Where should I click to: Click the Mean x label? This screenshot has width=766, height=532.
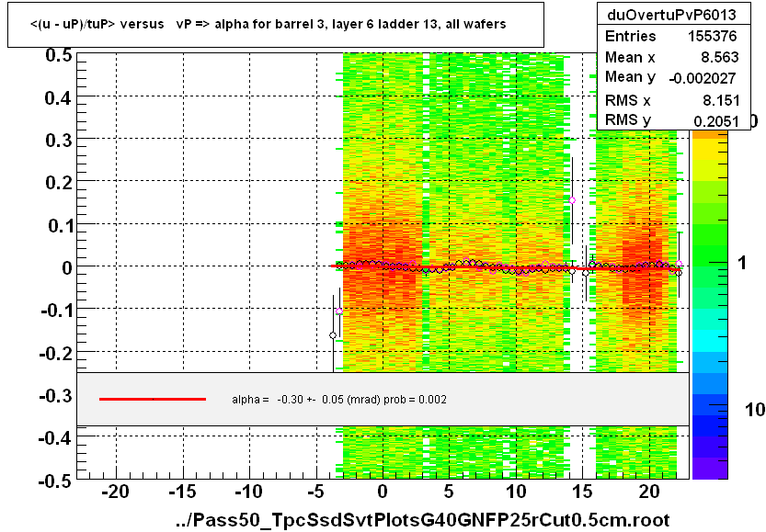[x=630, y=58]
